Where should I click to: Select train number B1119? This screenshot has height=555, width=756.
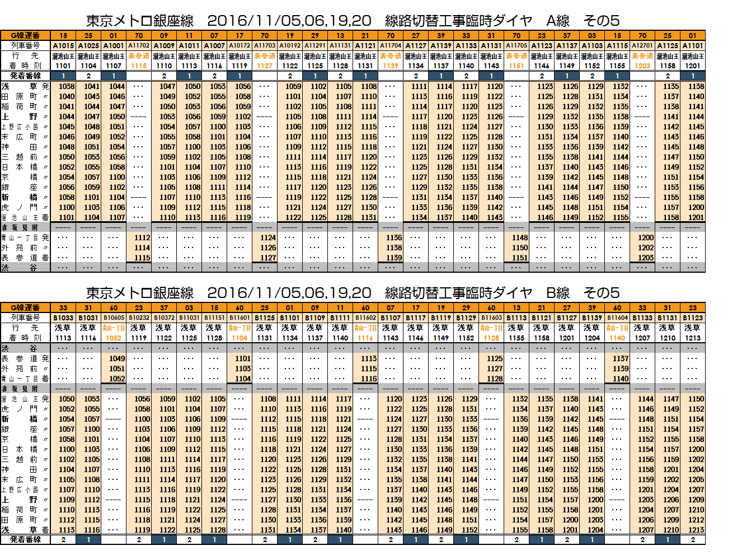pos(441,318)
